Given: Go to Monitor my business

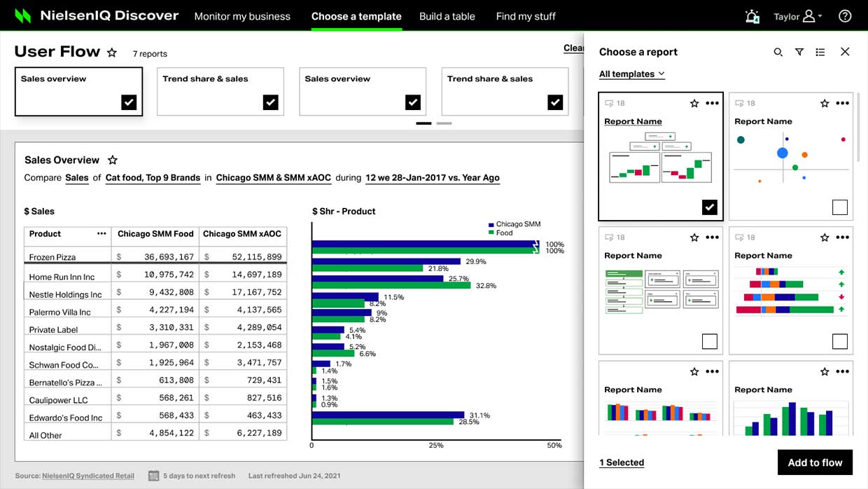Looking at the screenshot, I should (x=242, y=16).
